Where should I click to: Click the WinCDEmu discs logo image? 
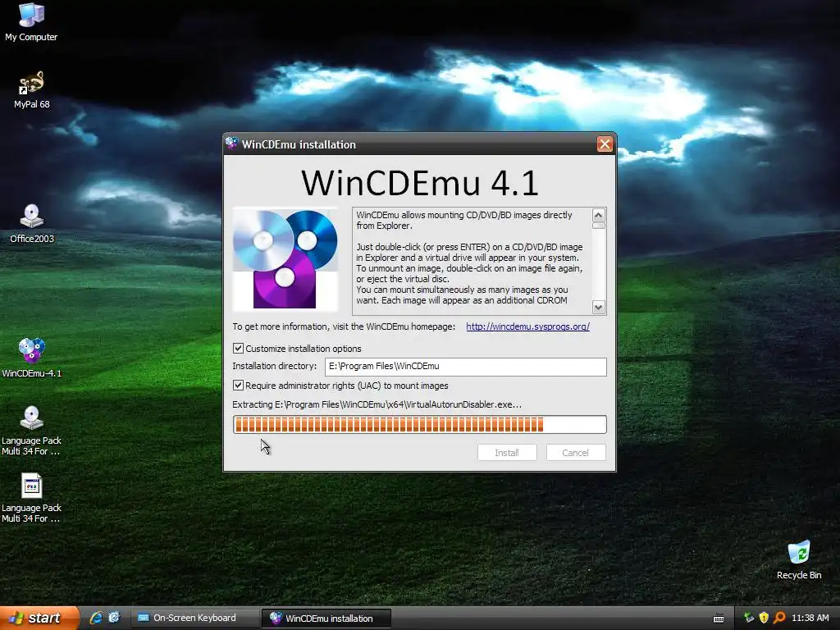pos(285,258)
